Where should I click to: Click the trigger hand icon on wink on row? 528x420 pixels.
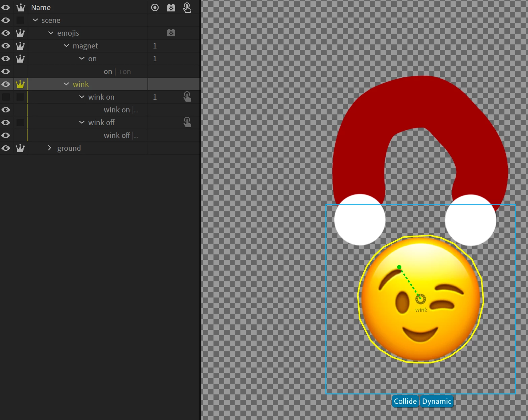187,97
